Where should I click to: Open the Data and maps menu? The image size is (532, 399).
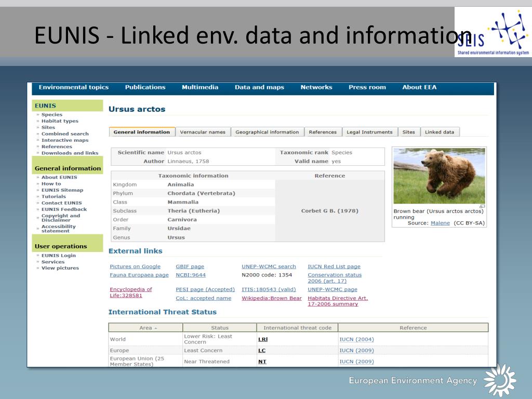[x=259, y=87]
